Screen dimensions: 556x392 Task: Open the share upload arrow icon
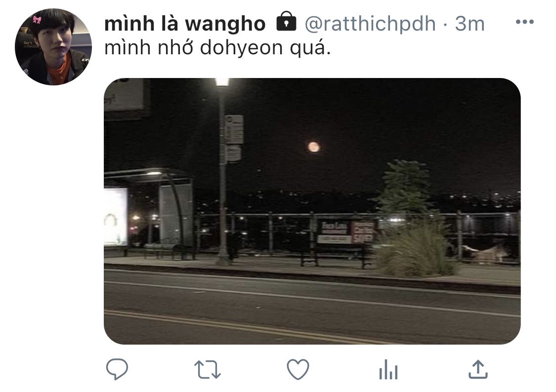[478, 369]
